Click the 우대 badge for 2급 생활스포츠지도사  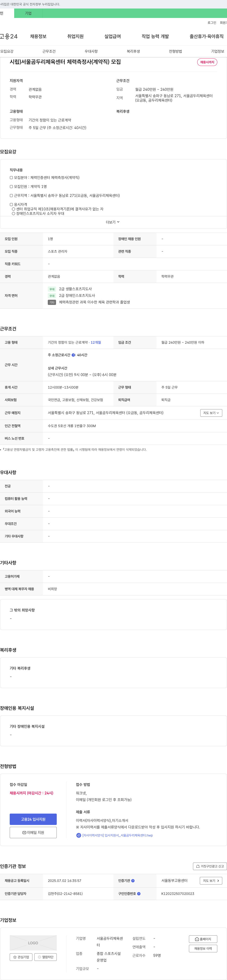coord(52,289)
